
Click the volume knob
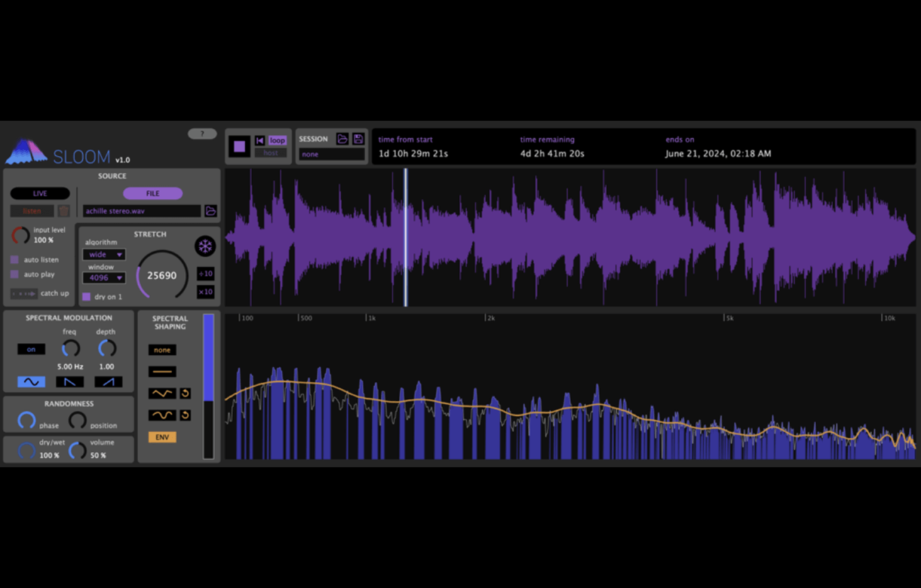click(77, 451)
